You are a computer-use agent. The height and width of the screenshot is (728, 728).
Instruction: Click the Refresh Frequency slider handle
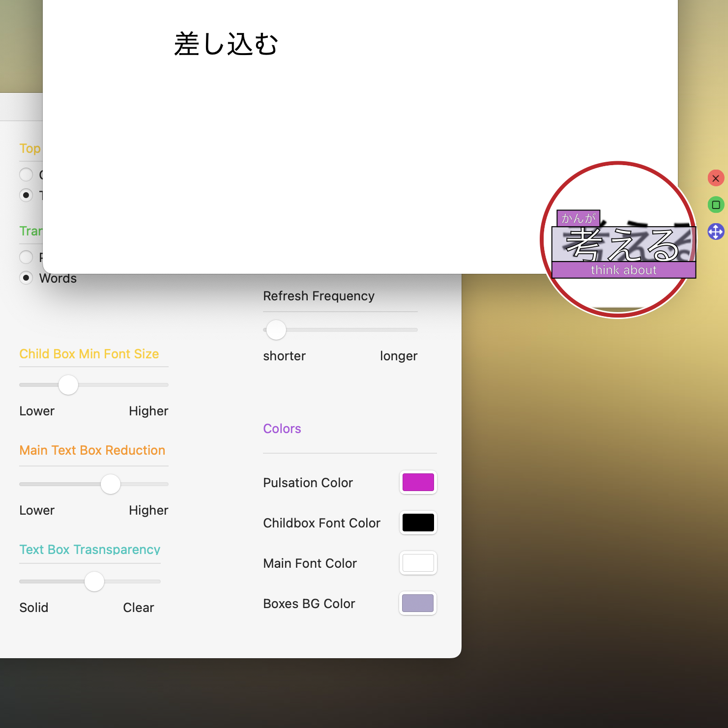(x=276, y=330)
